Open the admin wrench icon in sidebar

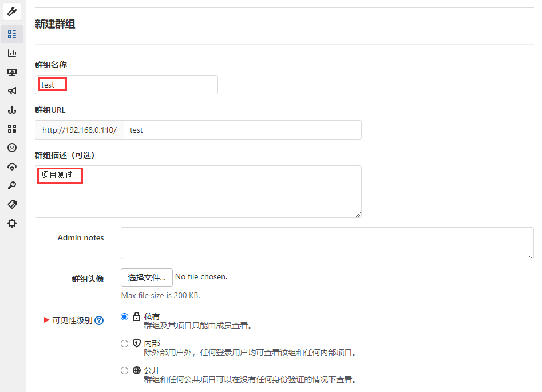[12, 11]
